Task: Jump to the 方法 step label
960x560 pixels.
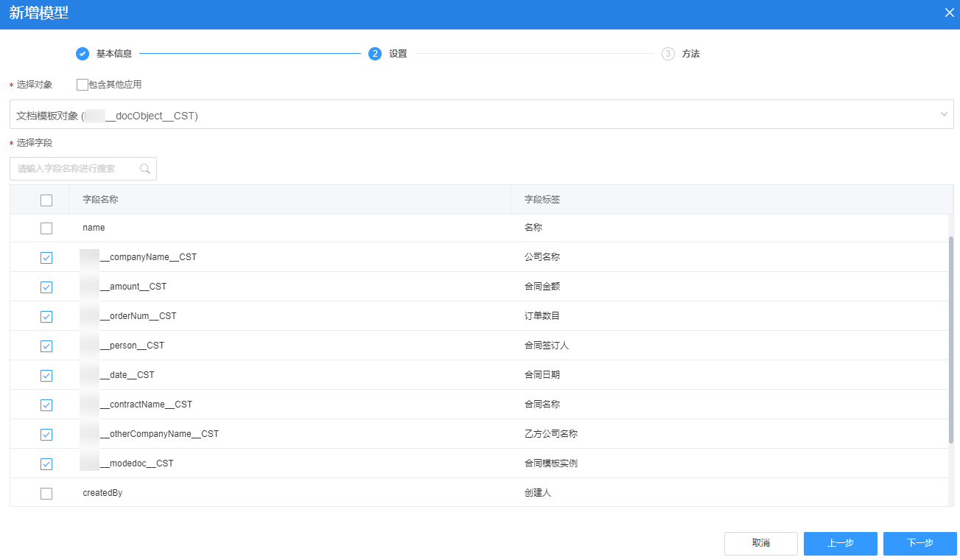Action: pos(691,54)
